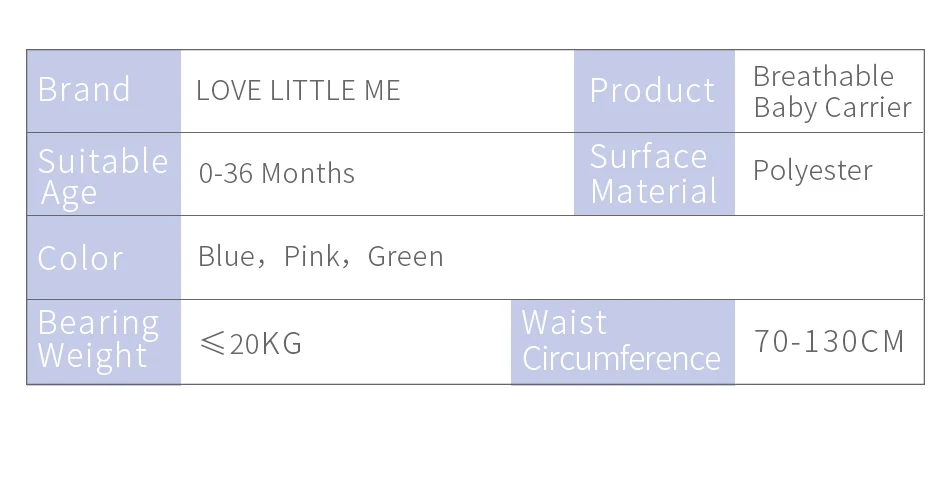
Task: Click the word Weight in label
Action: pyautogui.click(x=92, y=356)
